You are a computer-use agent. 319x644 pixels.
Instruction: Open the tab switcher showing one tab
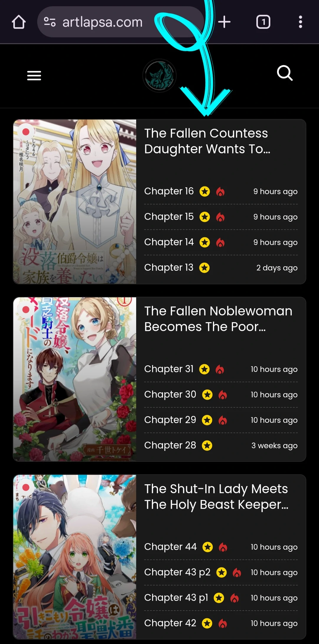263,22
